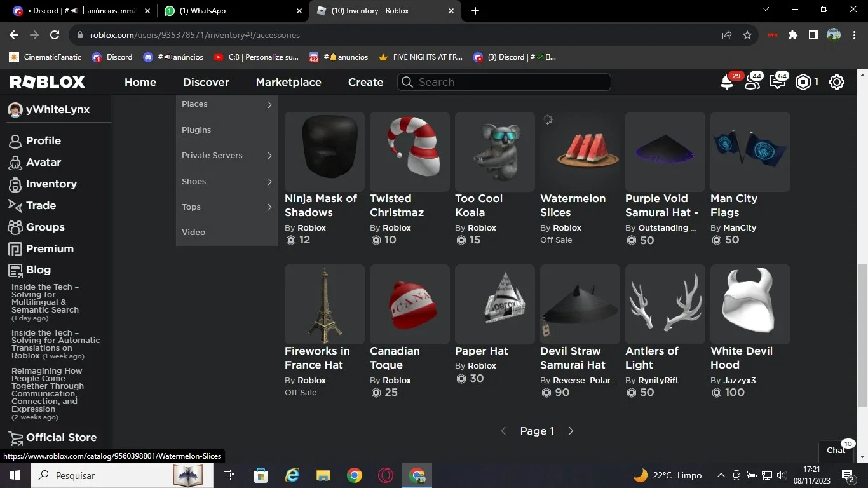Click the Premium icon in the sidebar
This screenshot has height=488, width=868.
point(15,248)
